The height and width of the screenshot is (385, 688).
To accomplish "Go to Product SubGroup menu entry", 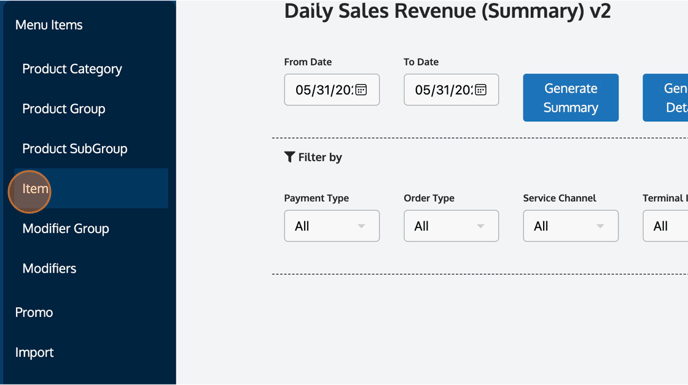I will (75, 149).
